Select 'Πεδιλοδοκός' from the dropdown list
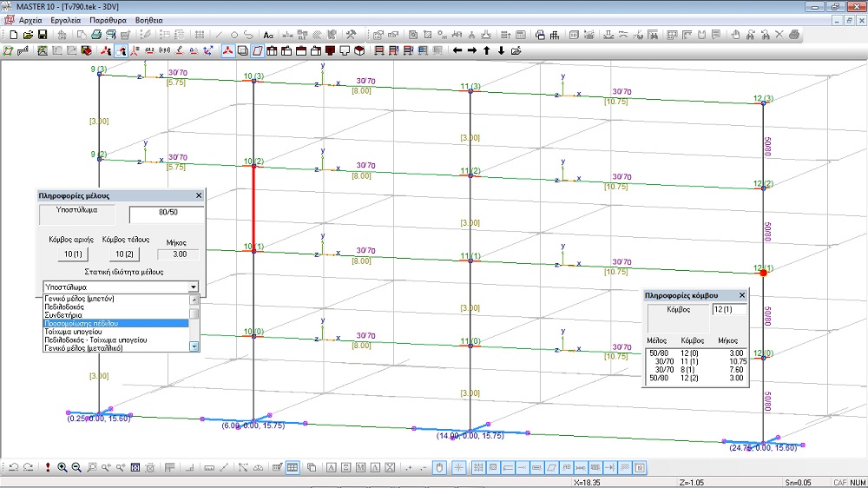This screenshot has width=868, height=488. click(66, 307)
